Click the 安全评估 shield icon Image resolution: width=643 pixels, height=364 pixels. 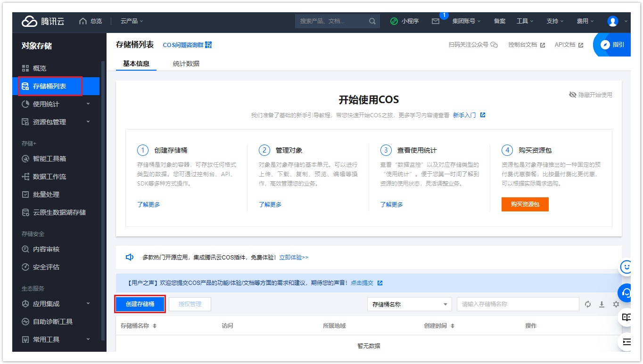(25, 267)
